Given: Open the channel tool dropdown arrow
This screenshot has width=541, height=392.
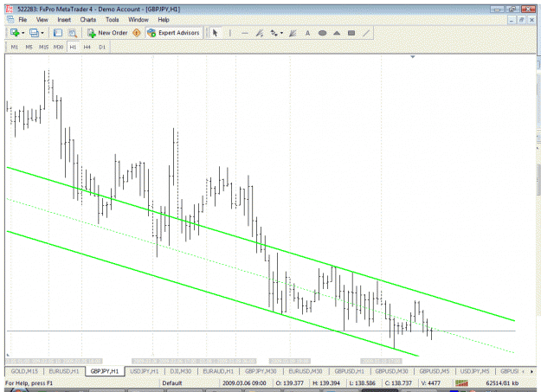Looking at the screenshot, I should pos(282,33).
